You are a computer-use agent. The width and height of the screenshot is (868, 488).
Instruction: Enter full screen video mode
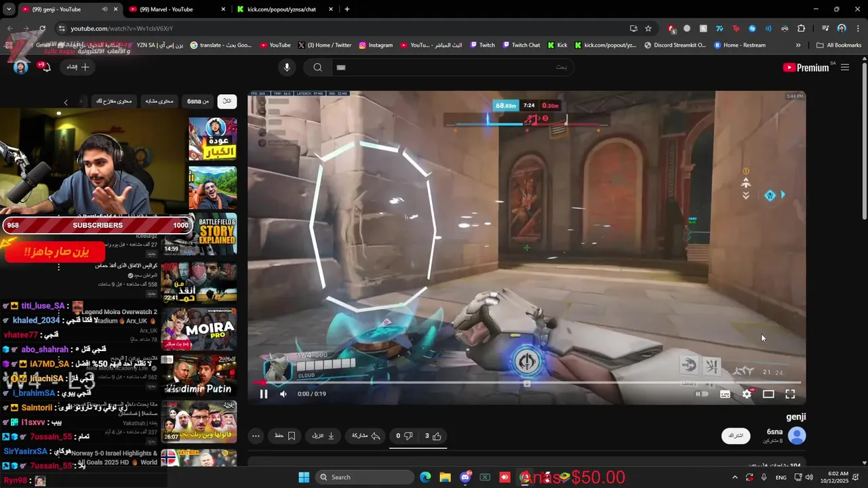pos(790,394)
